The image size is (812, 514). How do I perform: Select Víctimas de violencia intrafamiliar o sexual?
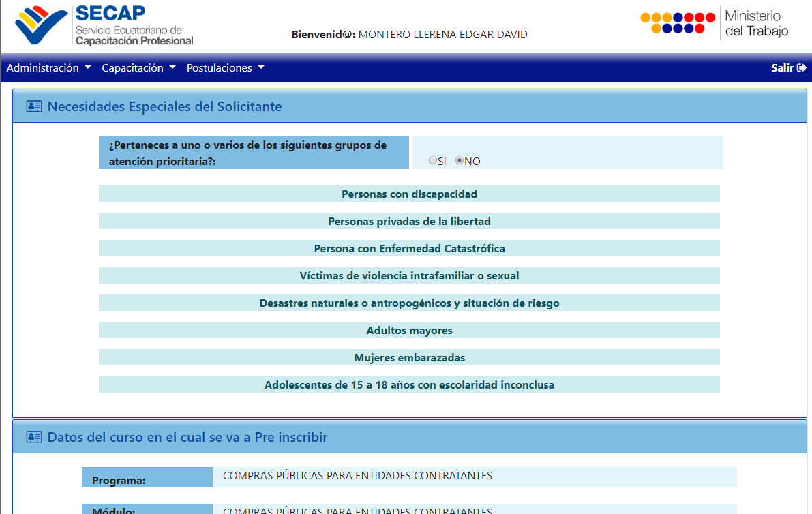click(409, 275)
